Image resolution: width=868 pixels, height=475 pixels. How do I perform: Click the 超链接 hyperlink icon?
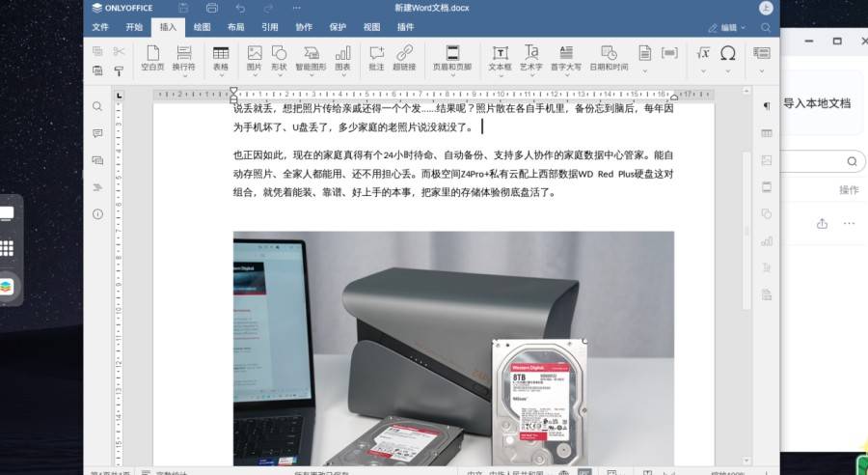404,58
